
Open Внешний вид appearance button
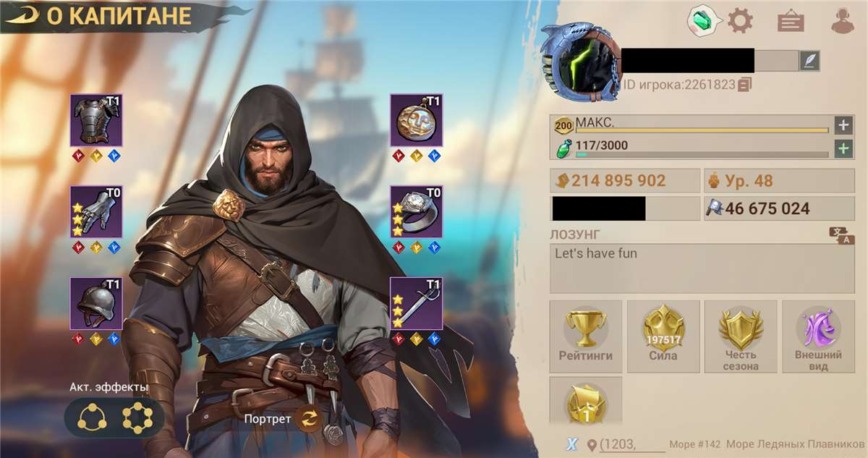tap(818, 336)
